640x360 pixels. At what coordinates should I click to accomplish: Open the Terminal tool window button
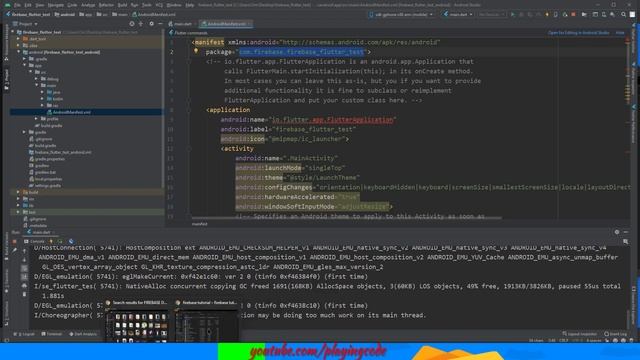(52, 334)
